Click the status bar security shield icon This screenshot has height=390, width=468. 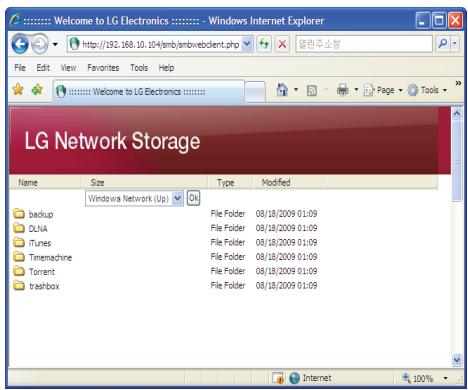click(278, 378)
